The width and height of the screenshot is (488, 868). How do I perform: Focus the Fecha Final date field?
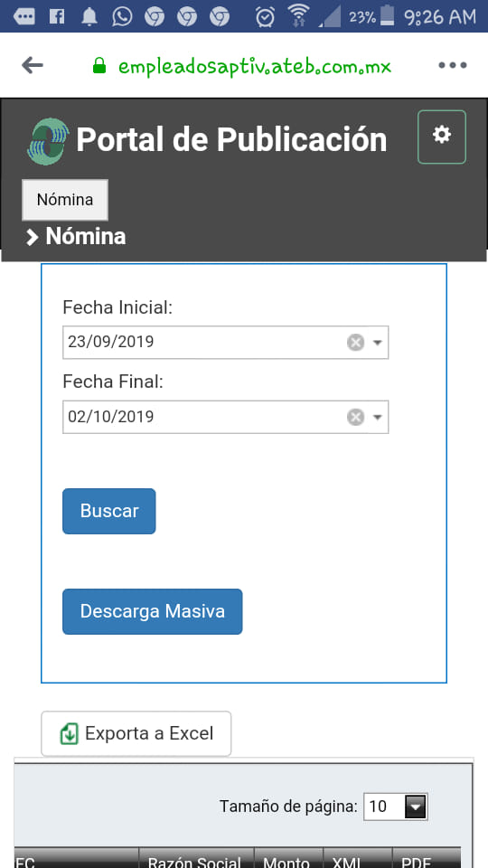click(x=226, y=417)
